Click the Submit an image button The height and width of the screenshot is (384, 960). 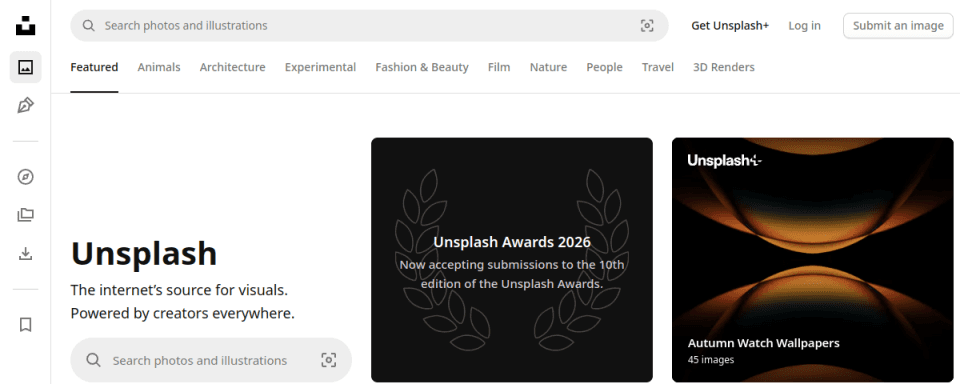(x=898, y=26)
